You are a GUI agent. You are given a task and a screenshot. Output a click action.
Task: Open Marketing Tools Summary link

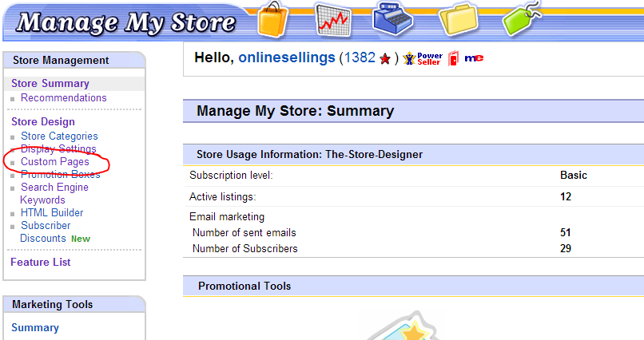click(35, 328)
